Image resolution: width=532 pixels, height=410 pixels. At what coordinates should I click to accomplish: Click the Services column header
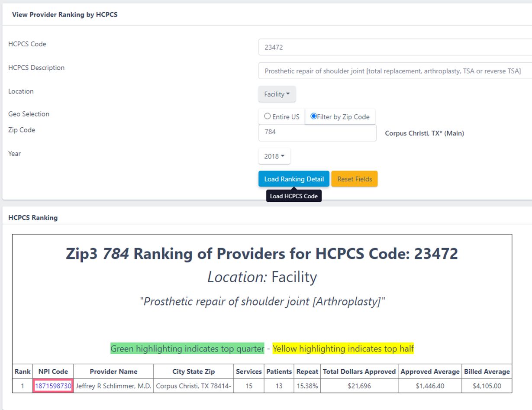pyautogui.click(x=248, y=371)
